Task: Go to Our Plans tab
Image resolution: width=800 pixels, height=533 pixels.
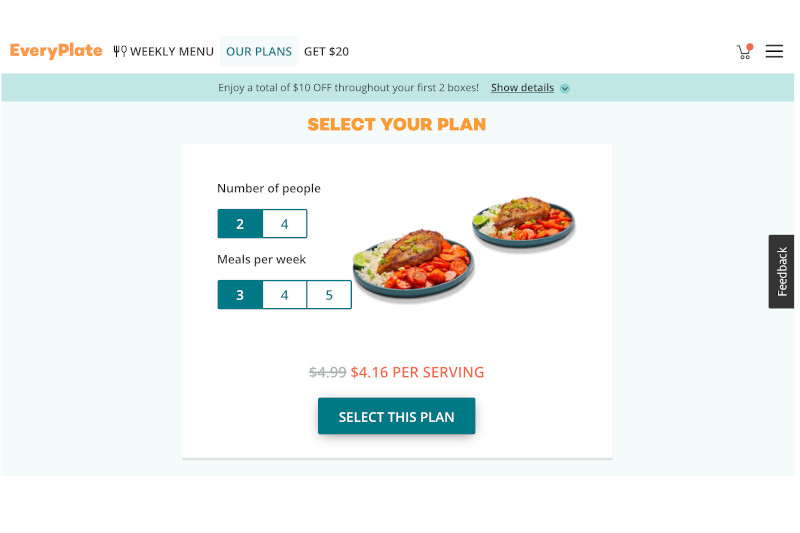Action: 259,51
